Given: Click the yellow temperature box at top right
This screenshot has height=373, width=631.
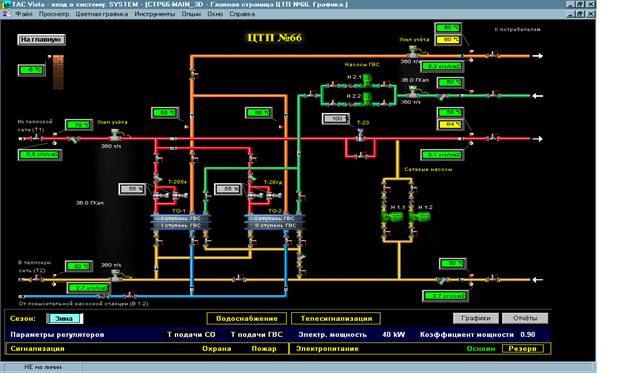Looking at the screenshot, I should pos(448,40).
